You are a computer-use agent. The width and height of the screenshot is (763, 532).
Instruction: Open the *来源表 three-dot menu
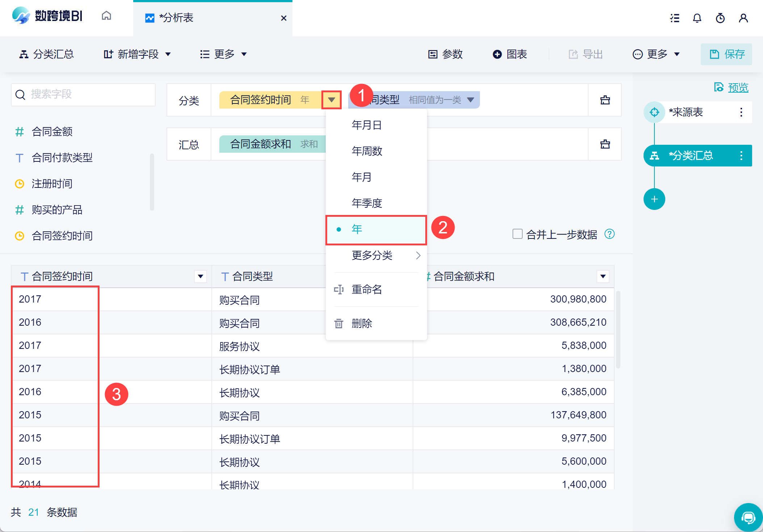741,112
